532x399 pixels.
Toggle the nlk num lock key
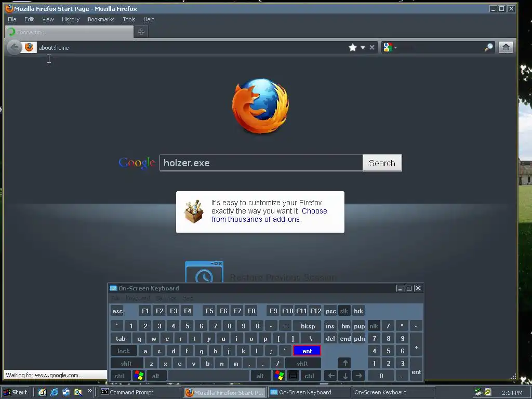[x=374, y=326]
